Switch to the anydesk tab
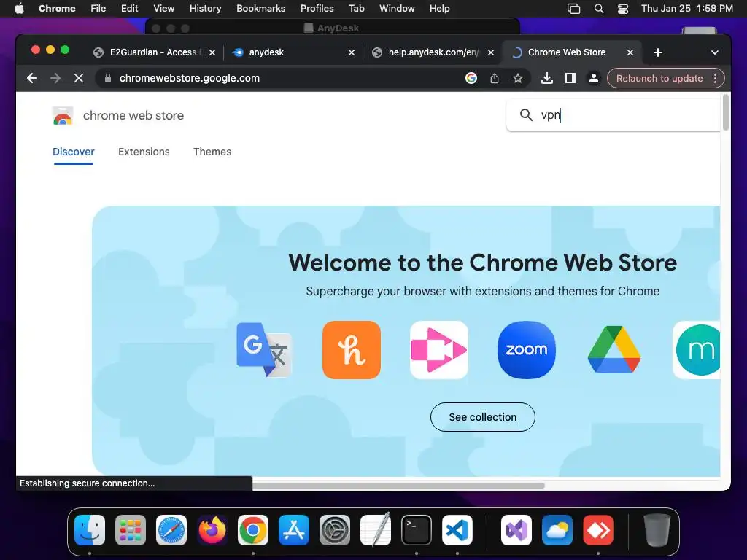This screenshot has height=560, width=747. pos(293,52)
